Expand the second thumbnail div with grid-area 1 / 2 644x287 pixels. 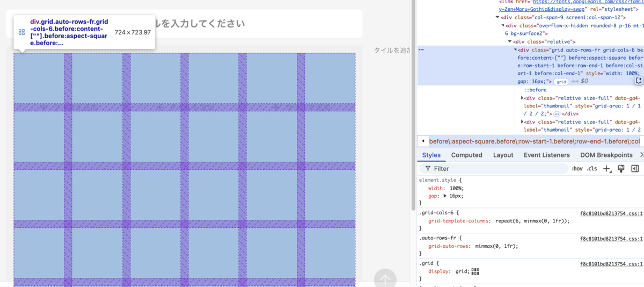[523, 122]
